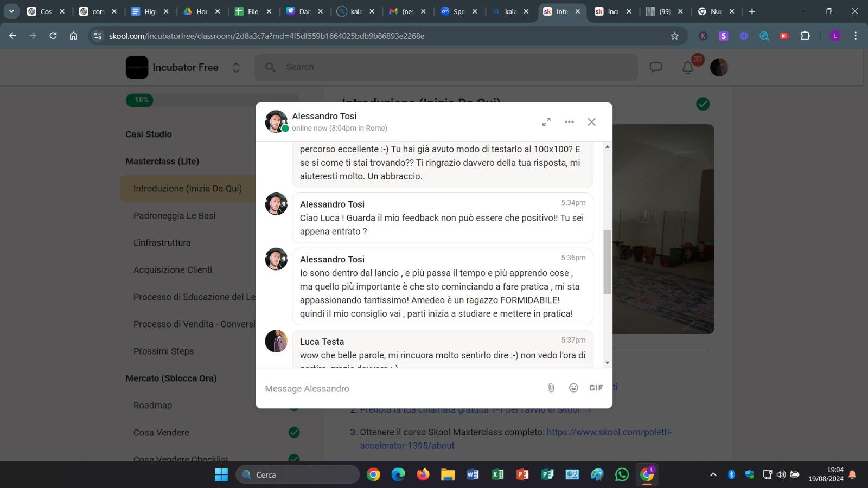
Task: Click the Skool search field
Action: click(x=446, y=67)
